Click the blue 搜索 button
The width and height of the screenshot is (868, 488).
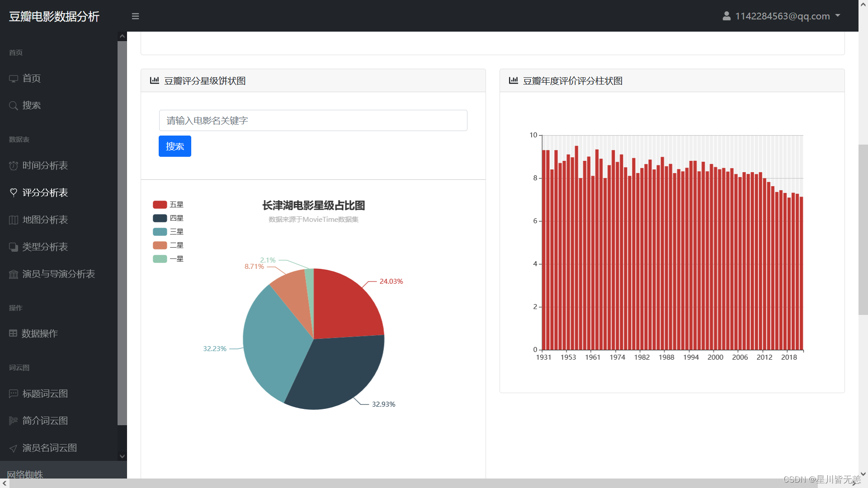click(175, 146)
